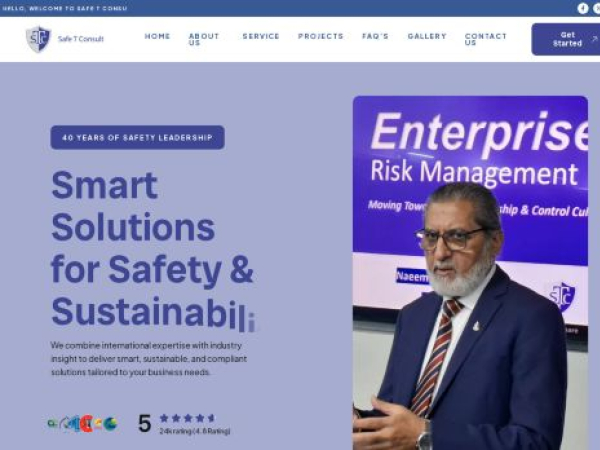Viewport: 600px width, 450px height.
Task: Click the 24k rating text
Action: [x=195, y=431]
